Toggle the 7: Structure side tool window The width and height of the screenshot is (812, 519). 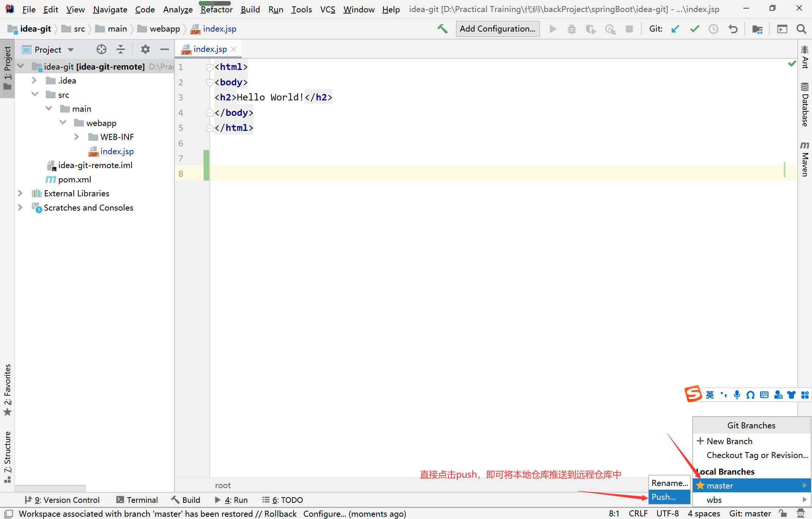7,457
